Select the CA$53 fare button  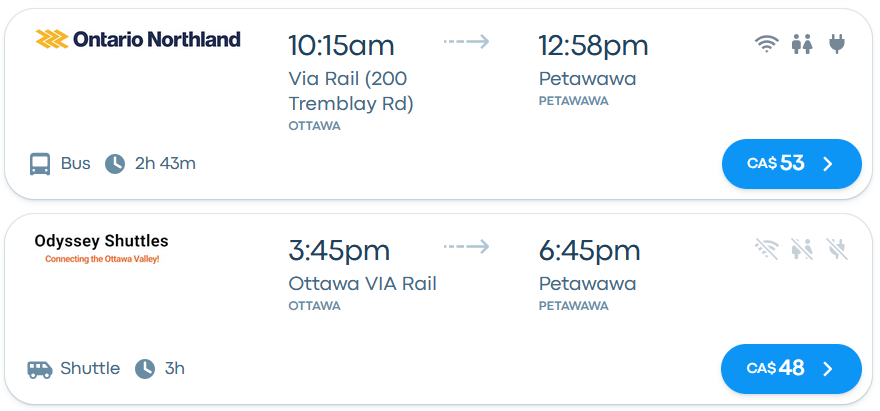pyautogui.click(x=791, y=164)
